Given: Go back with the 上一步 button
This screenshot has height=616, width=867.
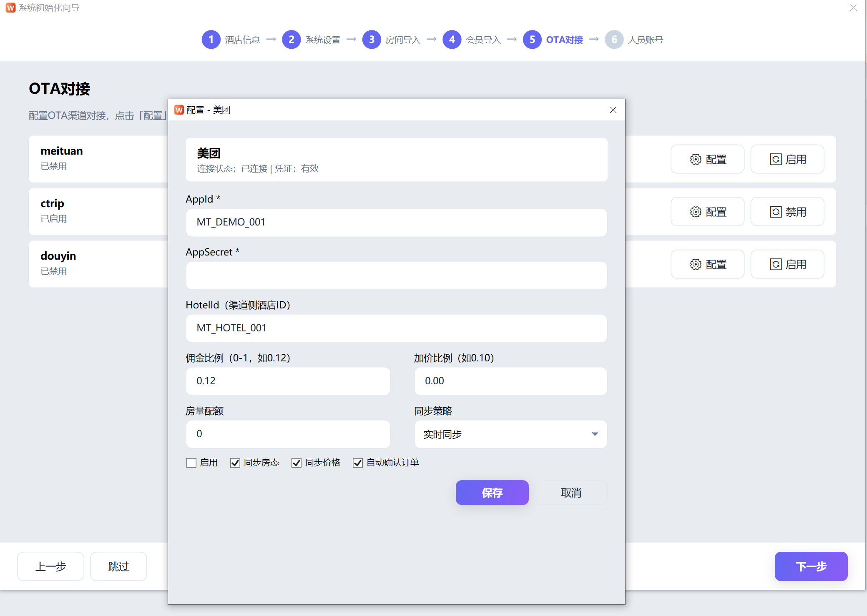Looking at the screenshot, I should click(x=50, y=566).
